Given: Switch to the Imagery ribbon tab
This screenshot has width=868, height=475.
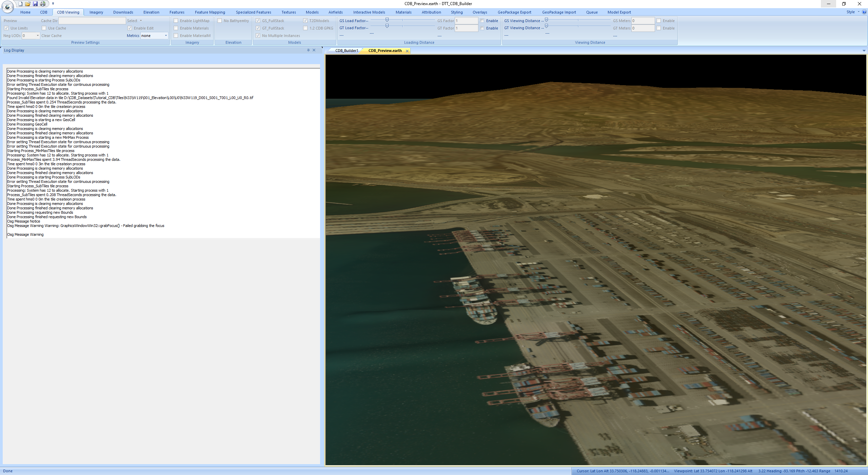Looking at the screenshot, I should coord(96,12).
